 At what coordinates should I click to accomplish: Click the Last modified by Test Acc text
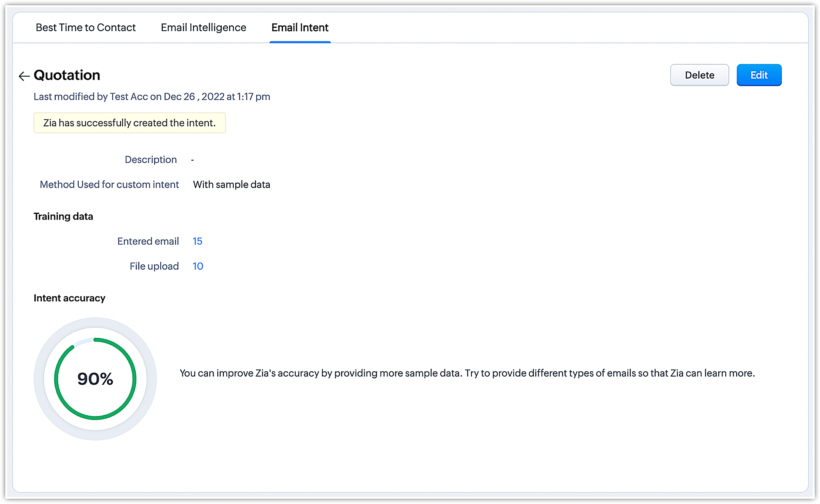(152, 97)
